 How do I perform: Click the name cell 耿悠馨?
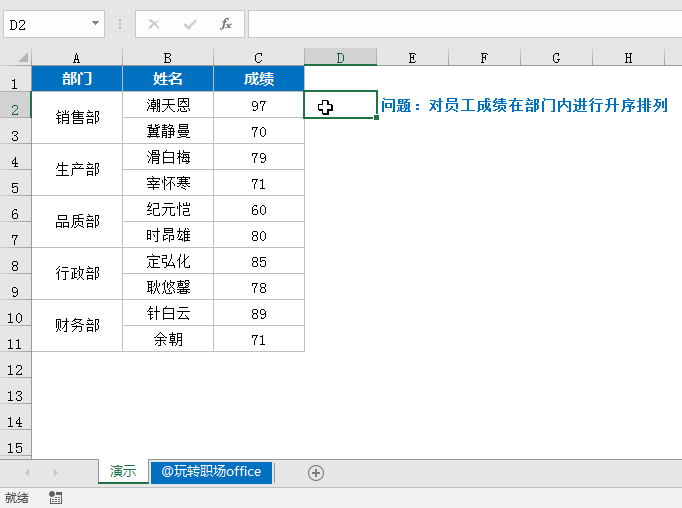click(x=168, y=287)
